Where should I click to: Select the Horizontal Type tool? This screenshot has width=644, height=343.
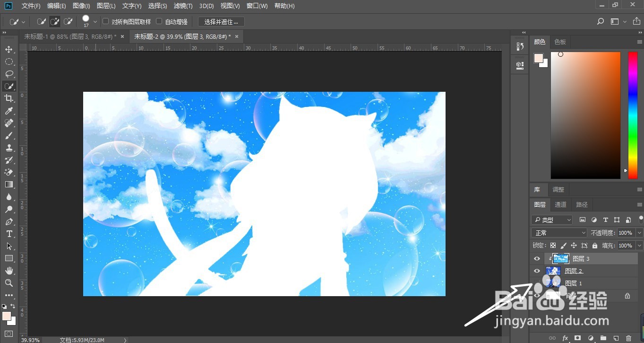(x=9, y=234)
